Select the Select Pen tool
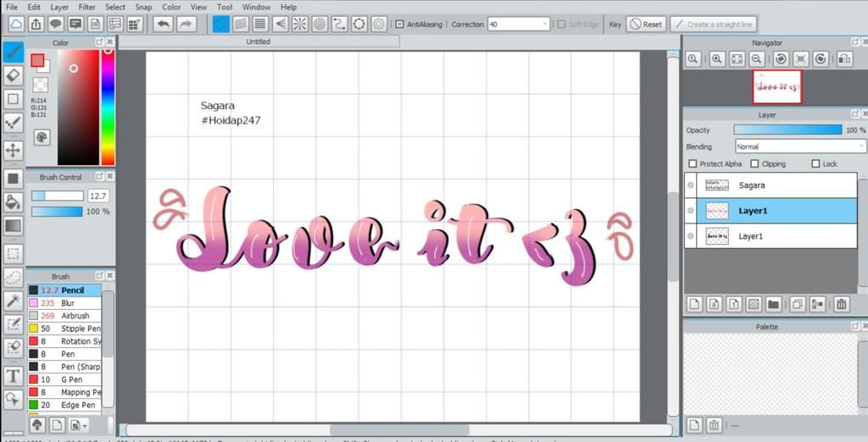This screenshot has height=442, width=868. coord(14,324)
